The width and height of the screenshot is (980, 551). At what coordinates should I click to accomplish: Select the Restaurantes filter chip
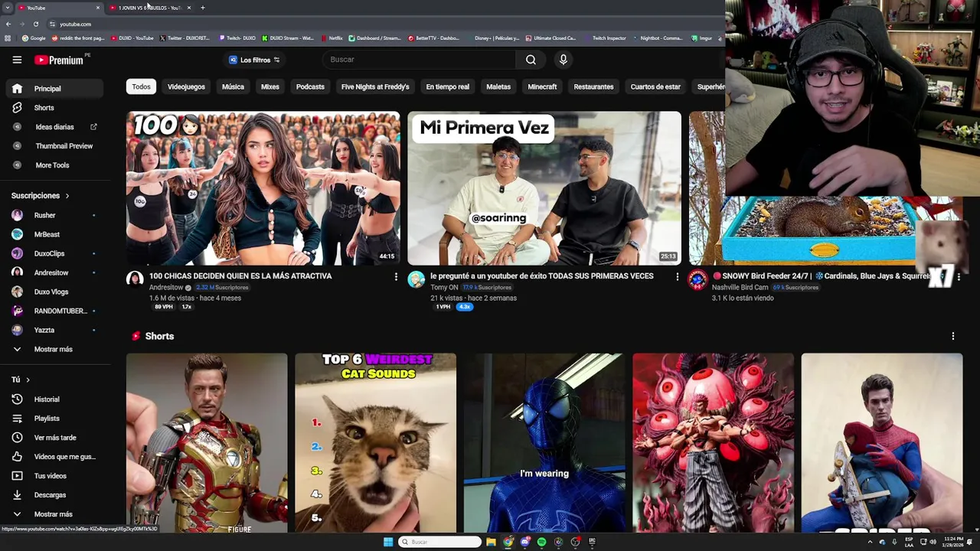click(x=593, y=86)
